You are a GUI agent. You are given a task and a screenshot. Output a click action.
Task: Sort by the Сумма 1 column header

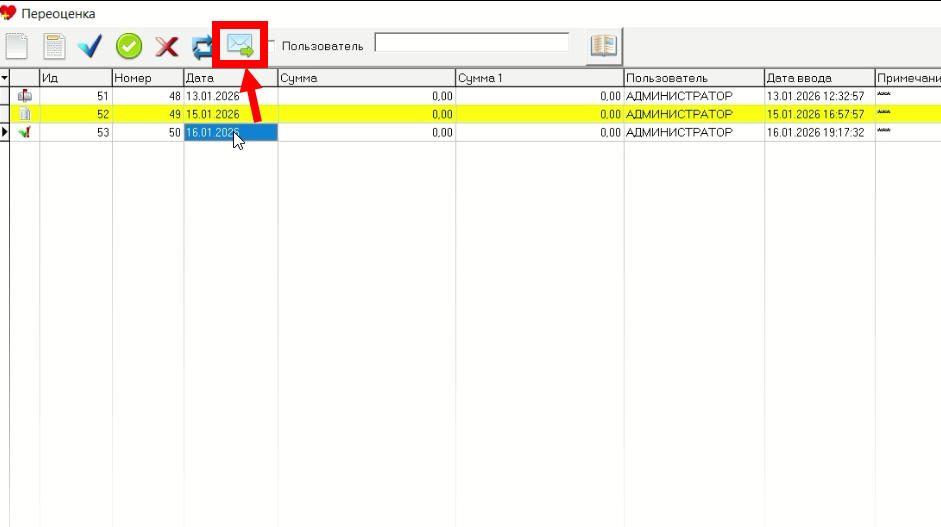pyautogui.click(x=540, y=78)
